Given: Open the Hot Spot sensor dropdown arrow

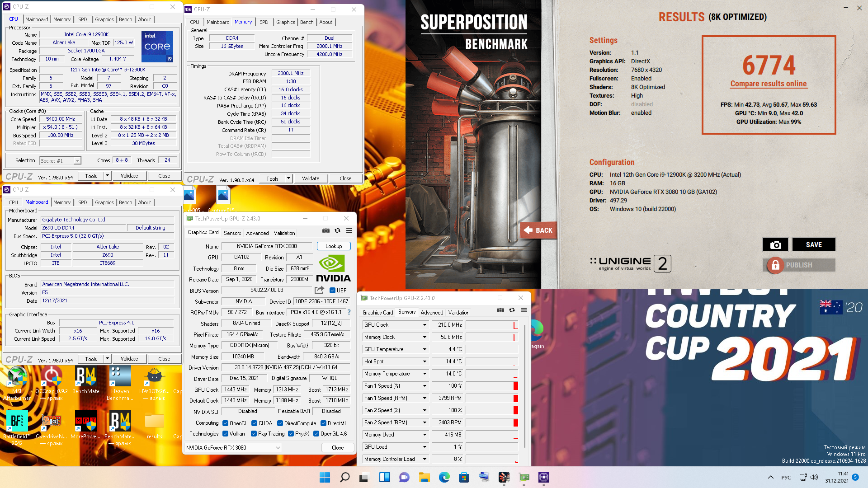Looking at the screenshot, I should [x=425, y=361].
